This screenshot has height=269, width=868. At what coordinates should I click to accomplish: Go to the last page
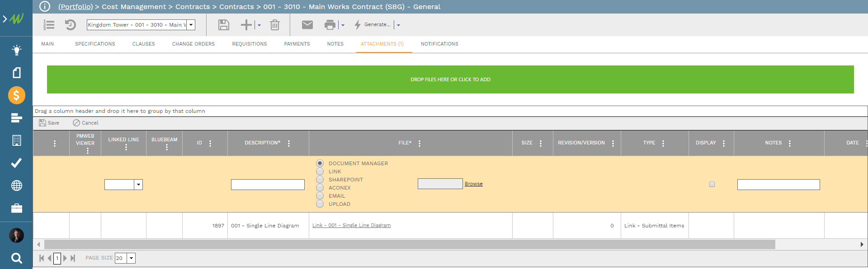(x=73, y=258)
